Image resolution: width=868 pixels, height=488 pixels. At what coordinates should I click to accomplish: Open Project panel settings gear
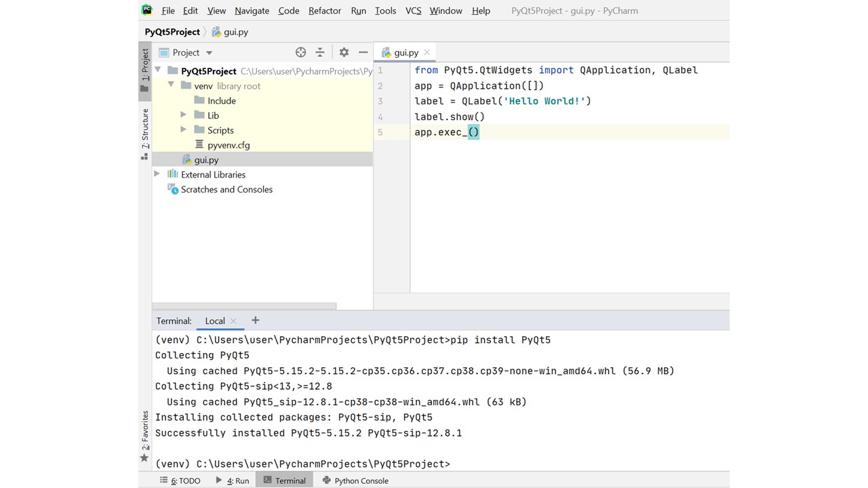point(344,52)
